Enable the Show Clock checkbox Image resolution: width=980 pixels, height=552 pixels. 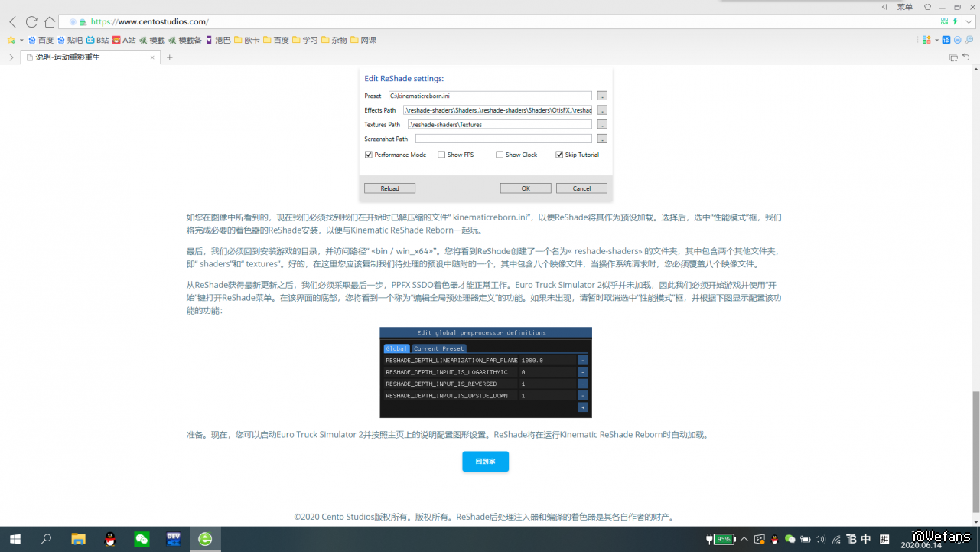pos(500,155)
